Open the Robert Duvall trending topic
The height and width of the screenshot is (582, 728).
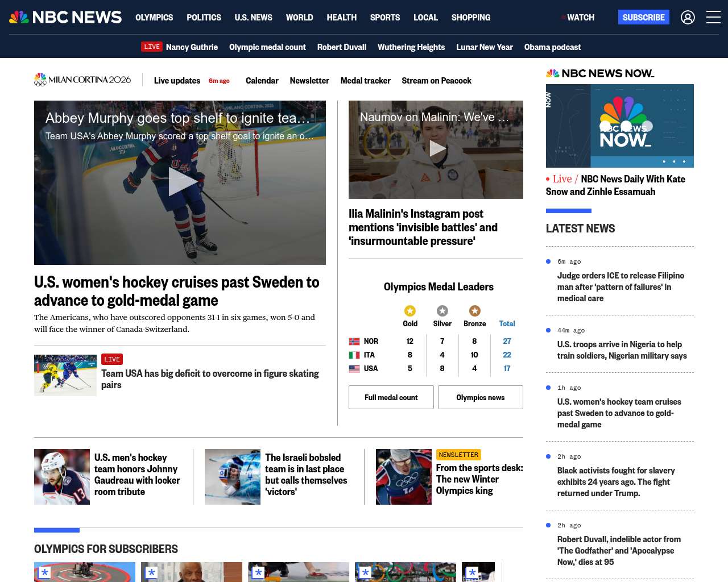click(x=342, y=47)
